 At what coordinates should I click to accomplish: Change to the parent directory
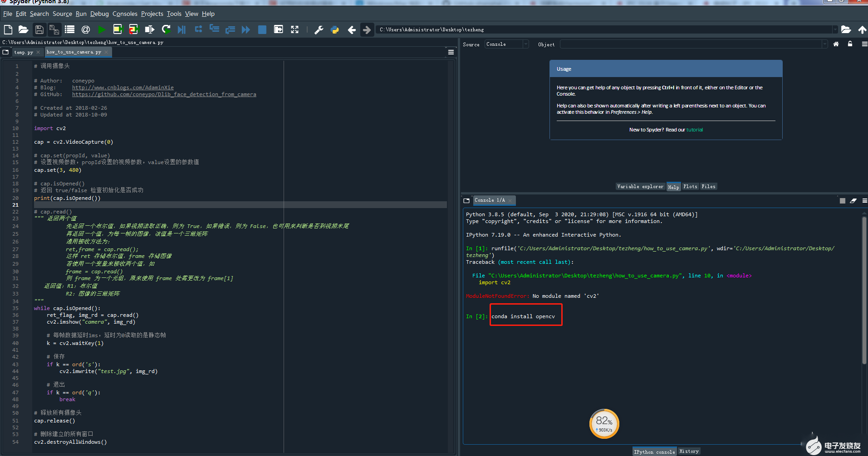click(862, 30)
